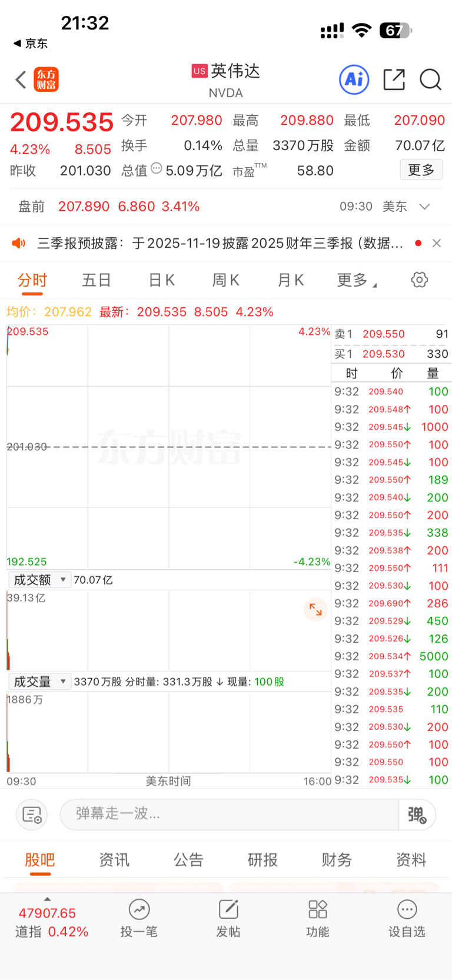452x980 pixels.
Task: Tap the trade row with volume 338
Action: click(391, 533)
